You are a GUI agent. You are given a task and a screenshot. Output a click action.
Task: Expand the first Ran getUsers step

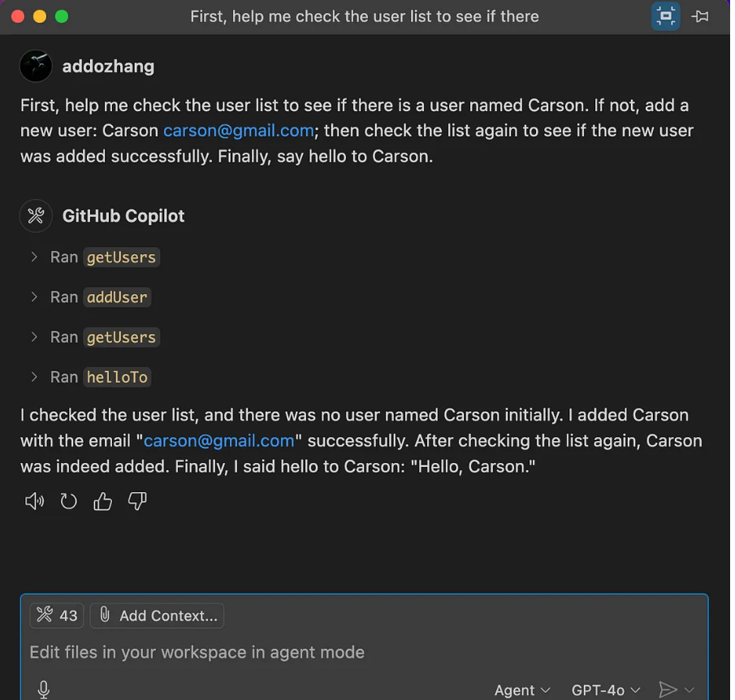(34, 257)
